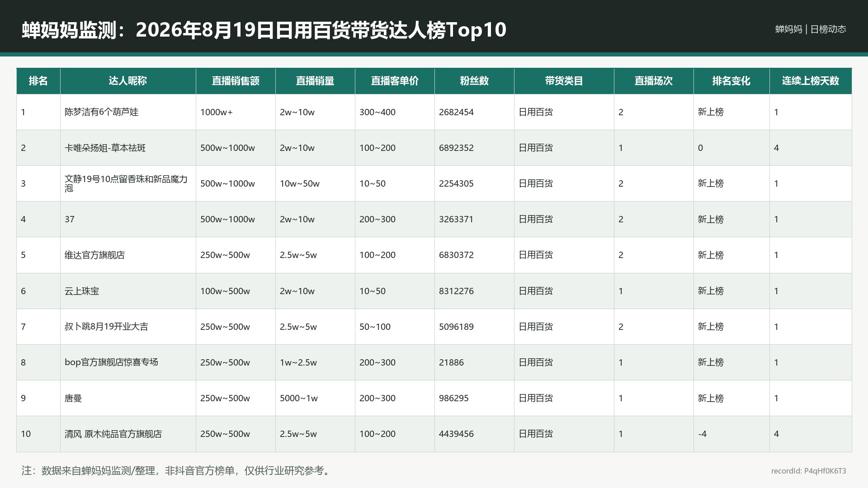Click the rank number 5
Viewport: 868px width, 488px height.
click(x=24, y=255)
